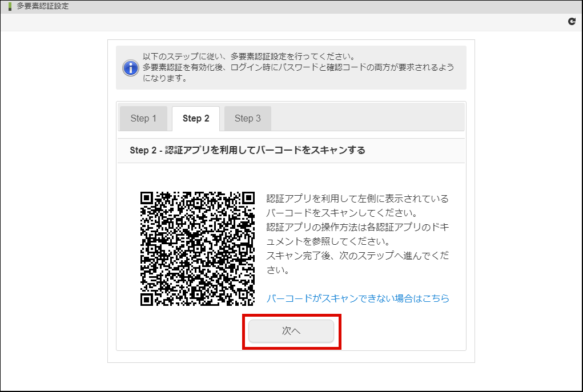Click the blue info icon
This screenshot has height=392, width=583.
click(x=131, y=68)
